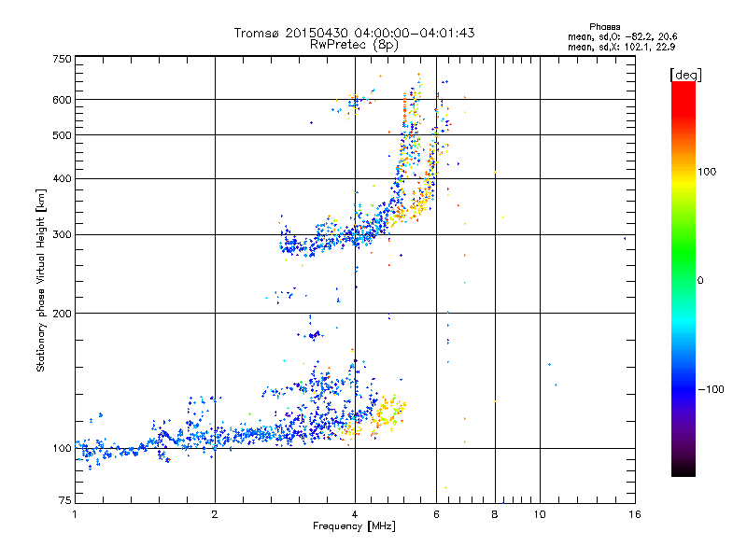747x560 pixels.
Task: Click the y-axis tick label "200"
Action: (62, 314)
